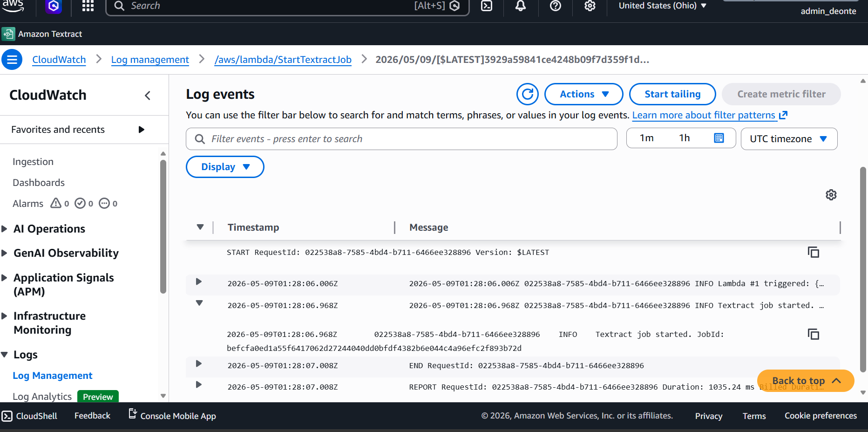This screenshot has height=432, width=868.
Task: Focus the top AWS Search box
Action: coord(287,6)
